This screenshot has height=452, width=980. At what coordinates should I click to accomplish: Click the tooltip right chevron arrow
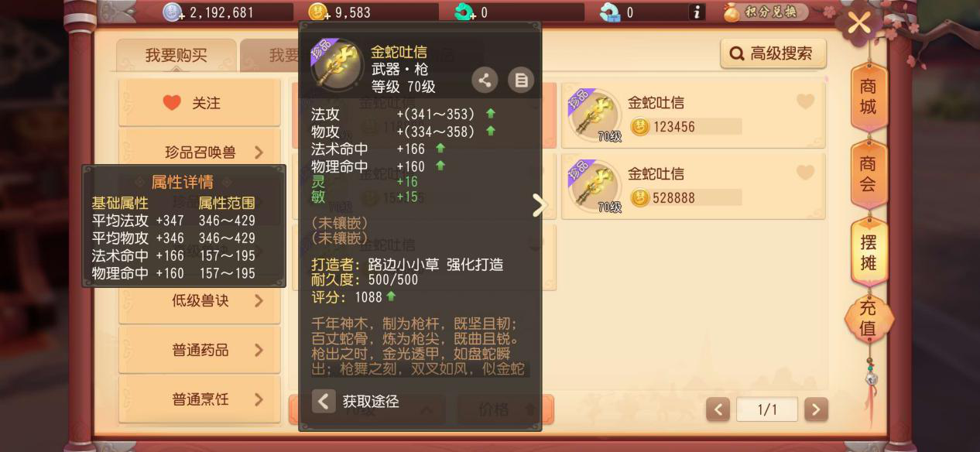[x=540, y=204]
